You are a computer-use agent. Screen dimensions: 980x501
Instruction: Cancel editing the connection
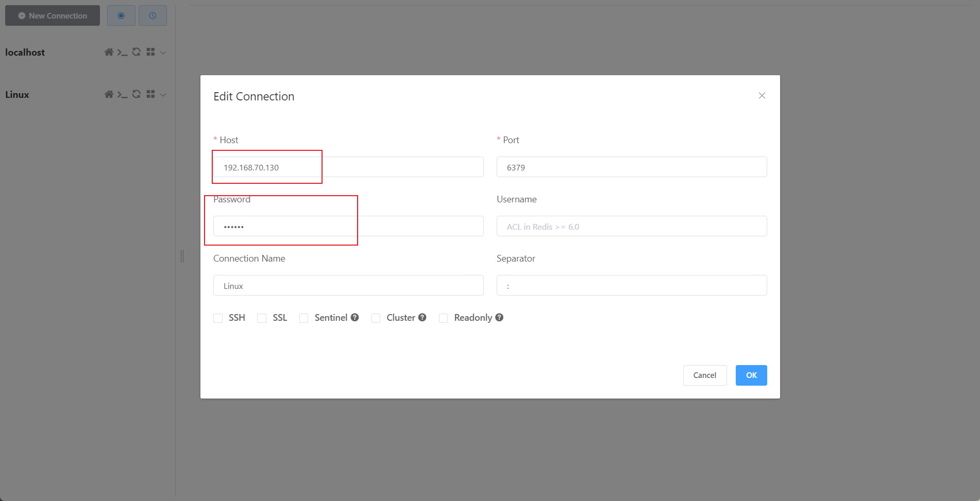(x=705, y=375)
